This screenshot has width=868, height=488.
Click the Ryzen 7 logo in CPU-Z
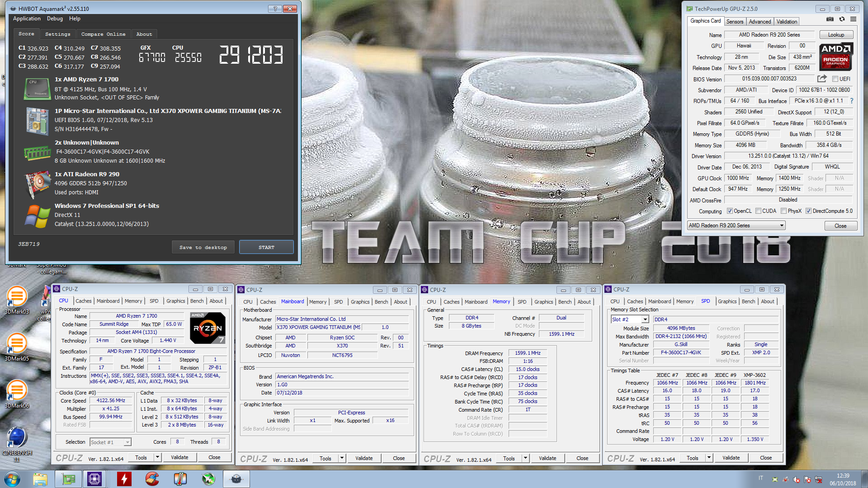208,328
